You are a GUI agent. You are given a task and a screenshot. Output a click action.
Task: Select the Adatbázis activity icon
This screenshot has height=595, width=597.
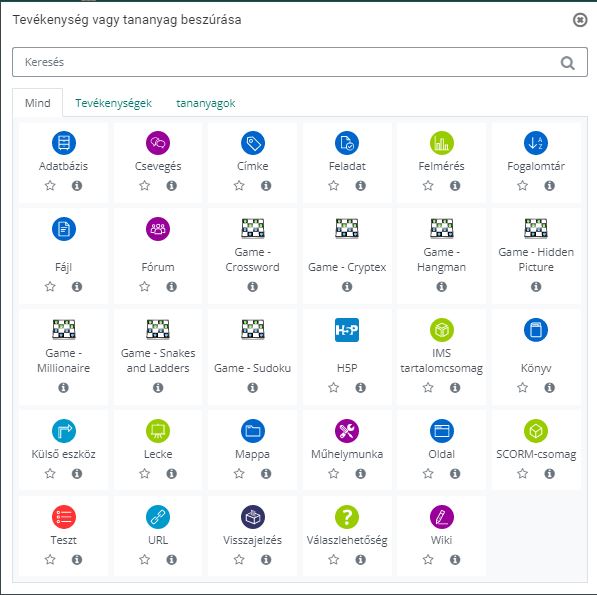(64, 143)
